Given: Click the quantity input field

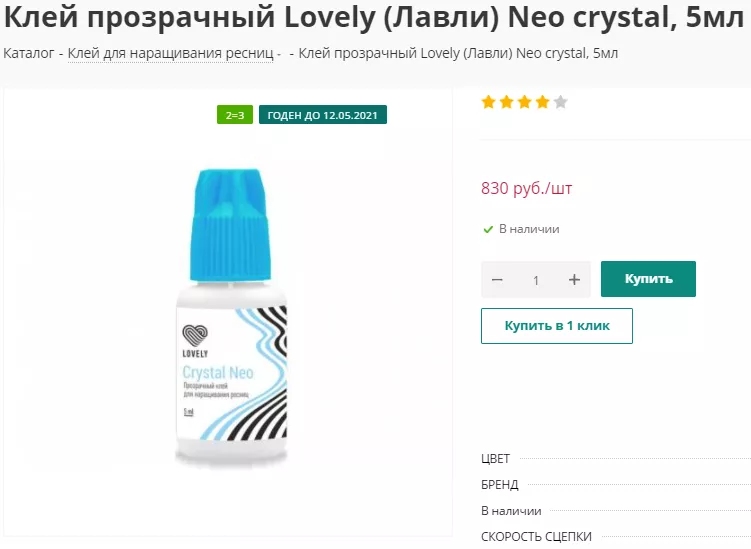Looking at the screenshot, I should point(536,280).
